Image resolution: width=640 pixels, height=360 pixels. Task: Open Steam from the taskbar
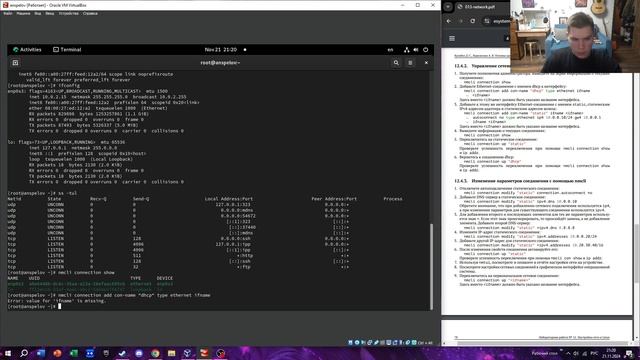tap(122, 353)
